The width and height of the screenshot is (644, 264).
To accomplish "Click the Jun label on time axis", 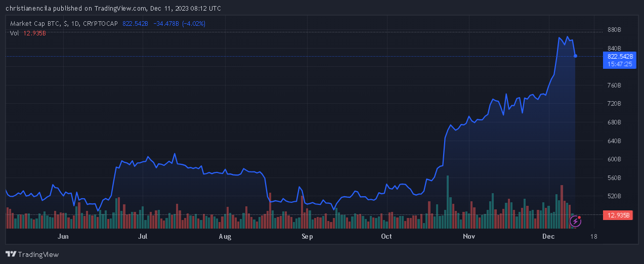I will tap(63, 236).
